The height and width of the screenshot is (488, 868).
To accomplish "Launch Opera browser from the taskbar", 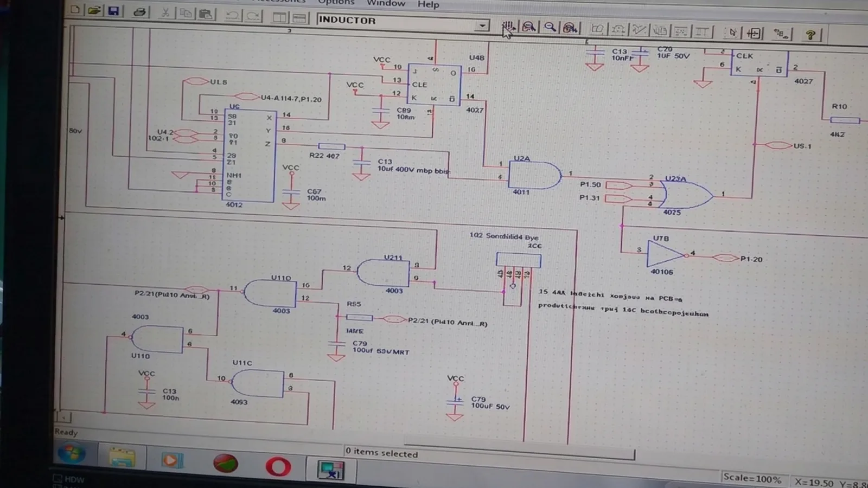I will pyautogui.click(x=278, y=466).
